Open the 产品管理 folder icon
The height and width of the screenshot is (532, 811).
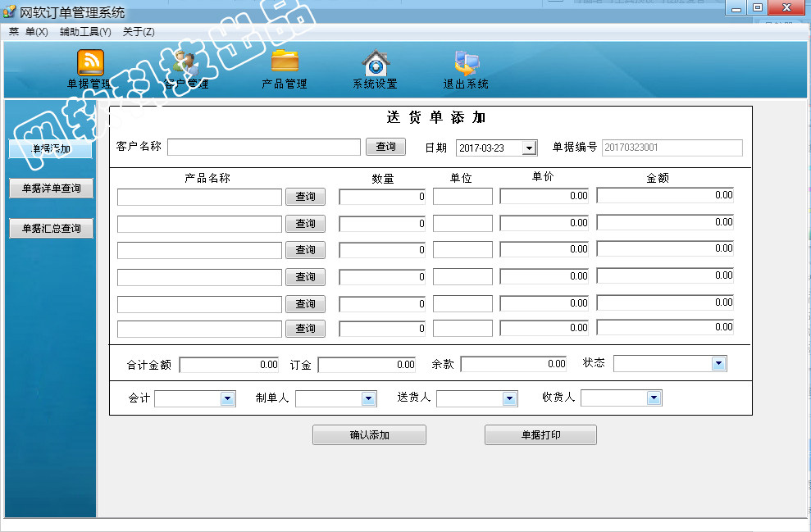(285, 62)
